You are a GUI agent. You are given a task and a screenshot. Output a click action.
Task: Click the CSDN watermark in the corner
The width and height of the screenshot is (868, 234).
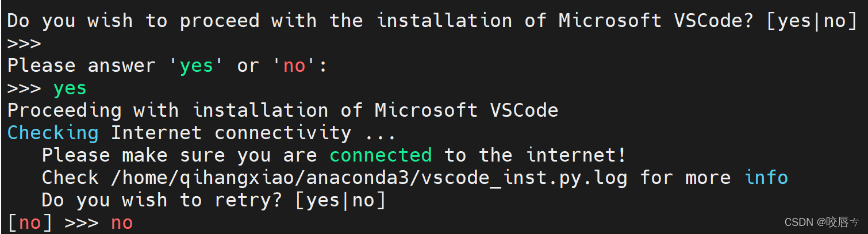(x=821, y=223)
